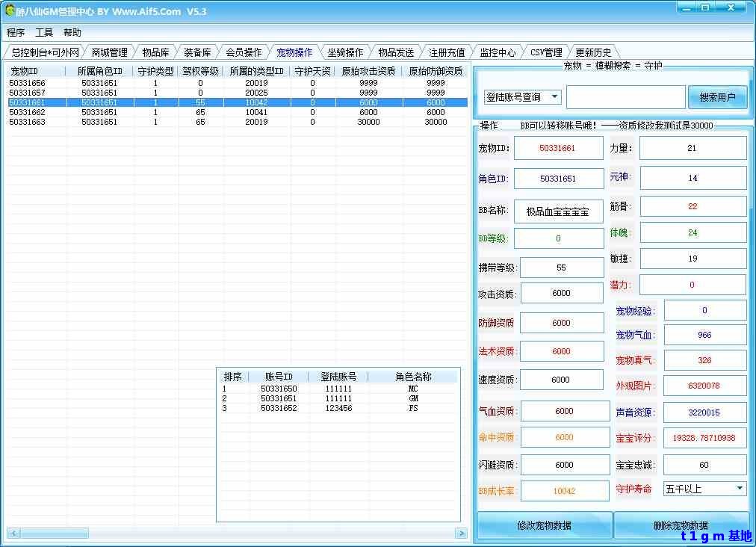Open the 商城管理 tab
This screenshot has width=756, height=547.
[x=109, y=52]
